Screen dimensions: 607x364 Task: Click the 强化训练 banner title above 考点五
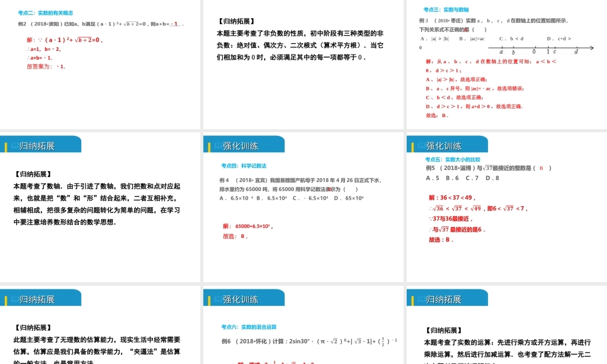444,146
